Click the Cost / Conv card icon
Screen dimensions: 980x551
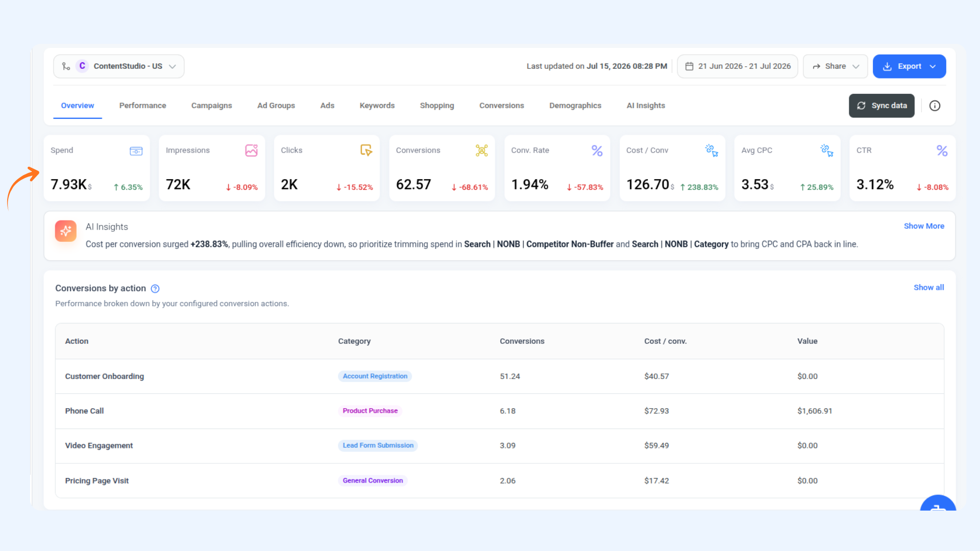(712, 151)
